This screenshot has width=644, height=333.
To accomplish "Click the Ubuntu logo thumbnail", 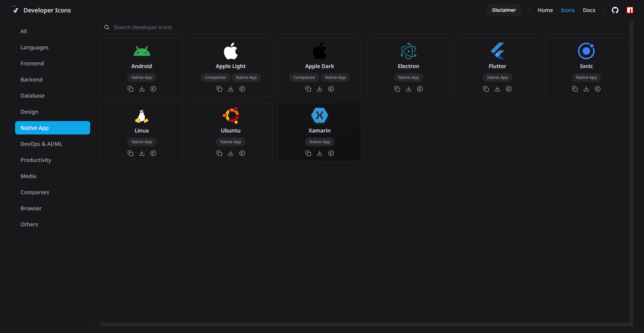I will point(231,115).
